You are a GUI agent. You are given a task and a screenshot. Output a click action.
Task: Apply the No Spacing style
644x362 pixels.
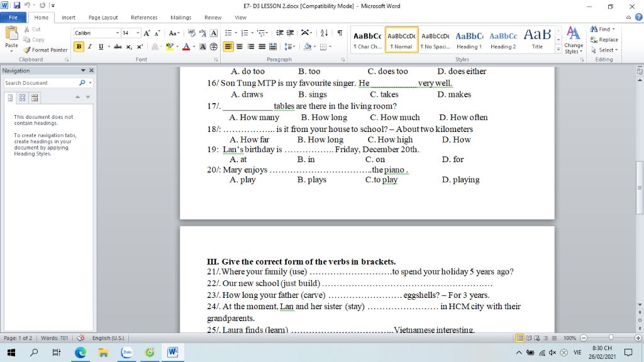[435, 40]
